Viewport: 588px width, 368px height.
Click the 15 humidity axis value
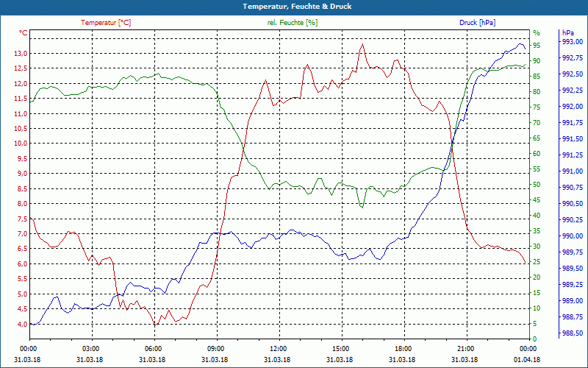point(537,293)
